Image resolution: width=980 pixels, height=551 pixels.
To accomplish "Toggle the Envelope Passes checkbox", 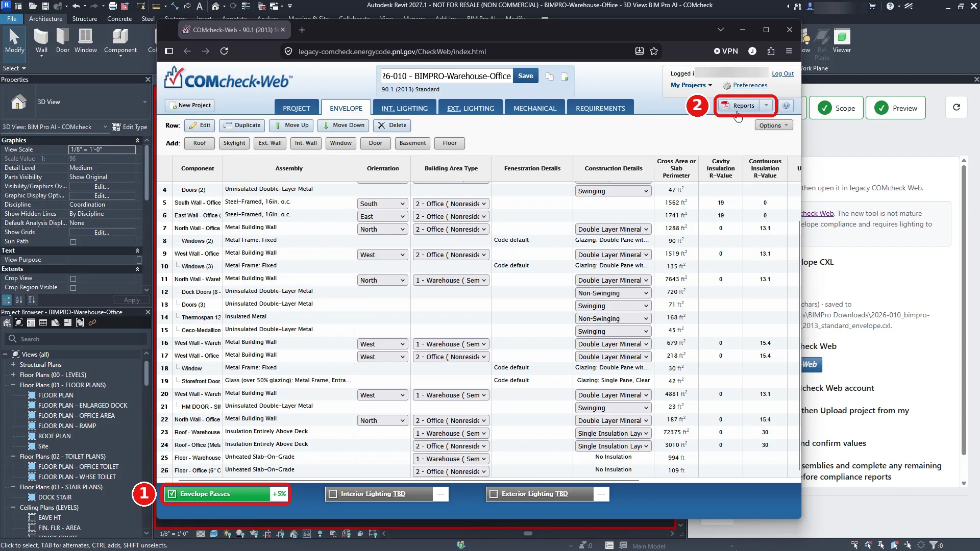I will (173, 494).
